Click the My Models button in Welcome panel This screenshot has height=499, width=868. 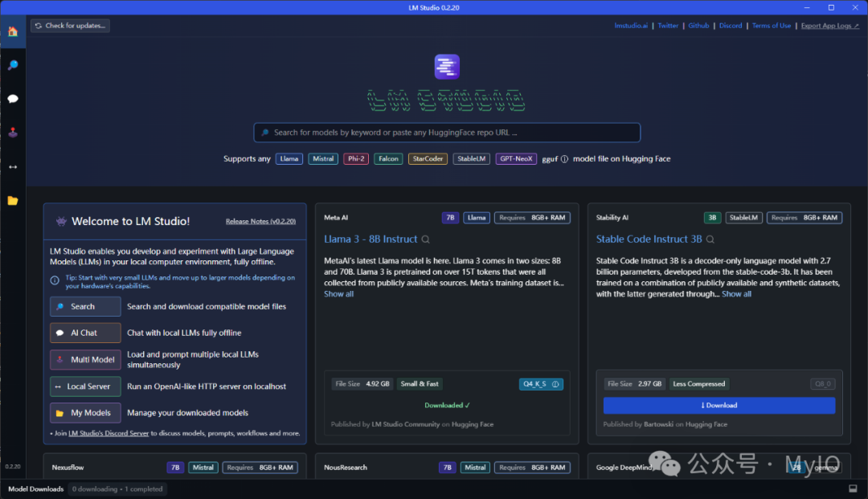(85, 413)
